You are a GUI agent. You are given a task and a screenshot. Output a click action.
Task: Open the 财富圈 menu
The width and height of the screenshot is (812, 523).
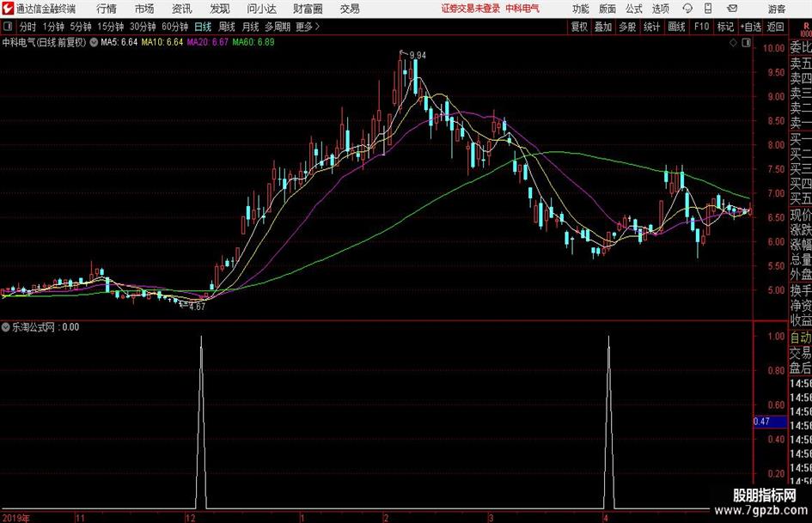(x=308, y=9)
